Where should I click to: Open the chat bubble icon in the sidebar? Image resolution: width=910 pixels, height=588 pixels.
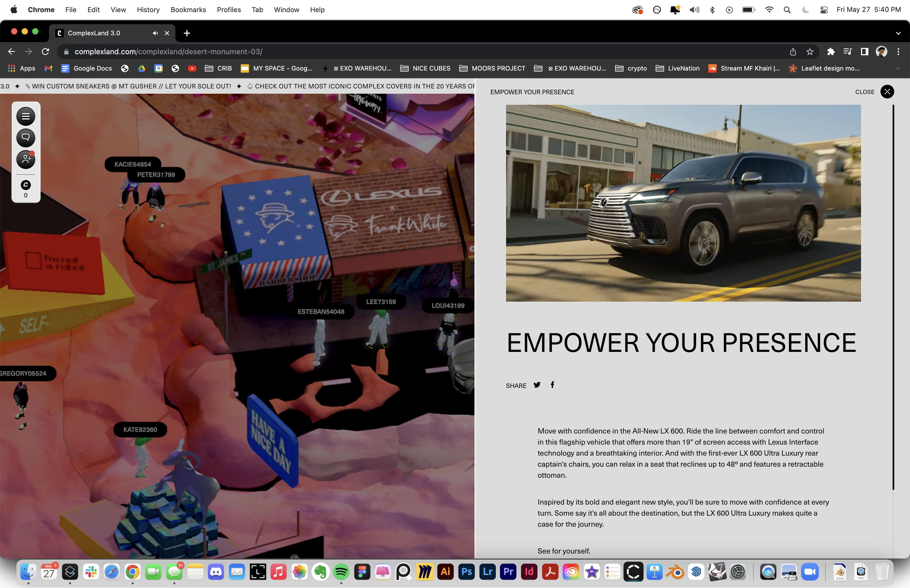(26, 137)
